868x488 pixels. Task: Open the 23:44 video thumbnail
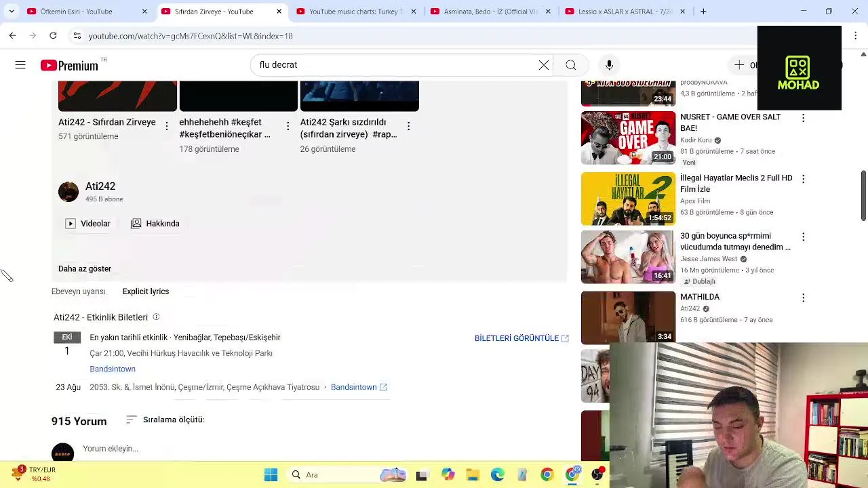(x=628, y=94)
